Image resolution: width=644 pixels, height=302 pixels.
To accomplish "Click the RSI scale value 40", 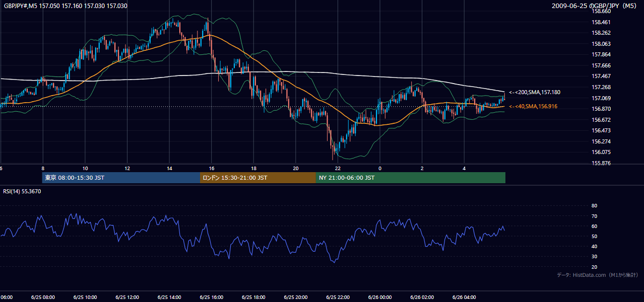I will pyautogui.click(x=594, y=246).
